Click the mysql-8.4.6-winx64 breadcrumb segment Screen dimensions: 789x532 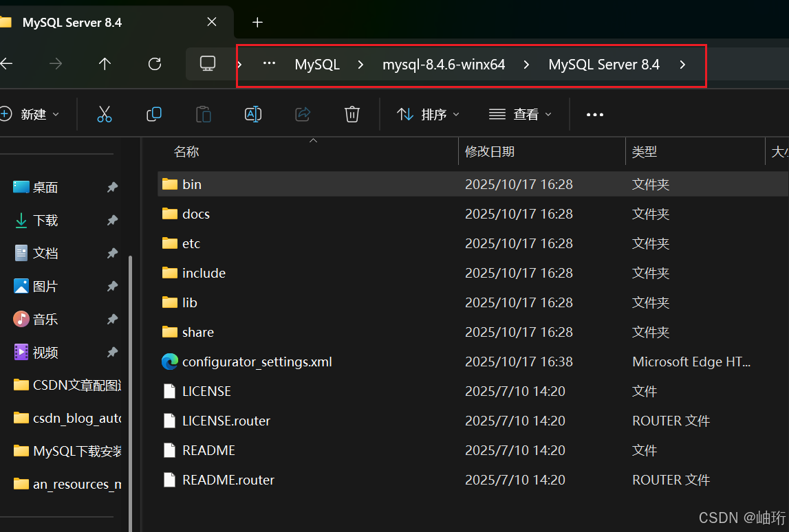click(443, 65)
